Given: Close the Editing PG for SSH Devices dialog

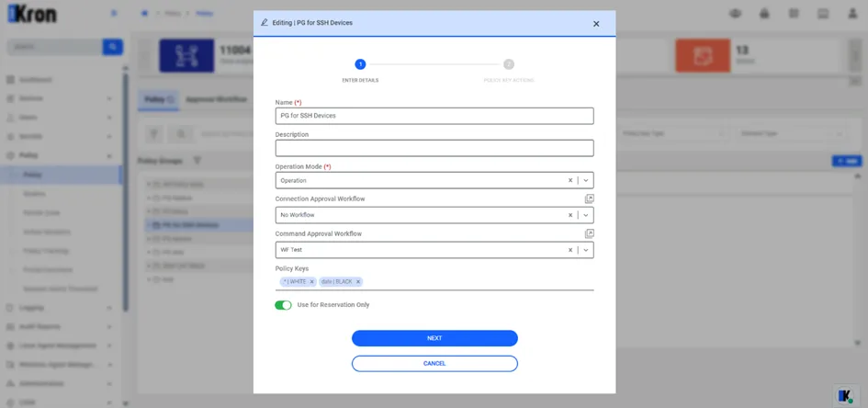Looking at the screenshot, I should (596, 24).
